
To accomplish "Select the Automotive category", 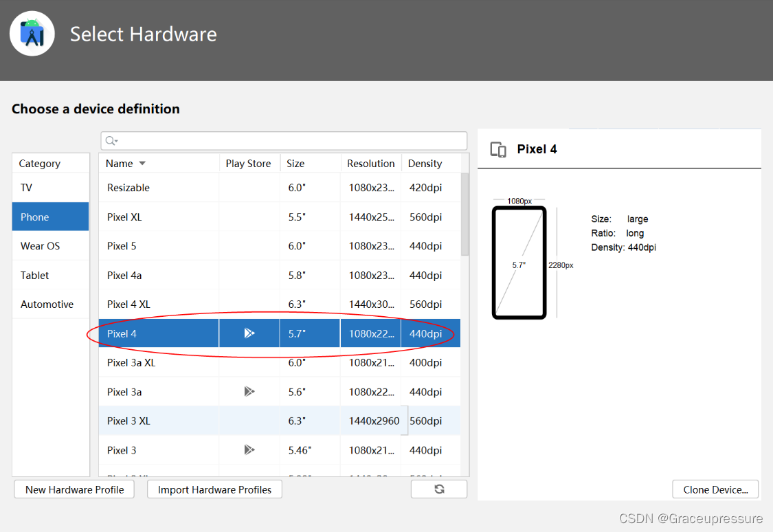I will coord(50,304).
